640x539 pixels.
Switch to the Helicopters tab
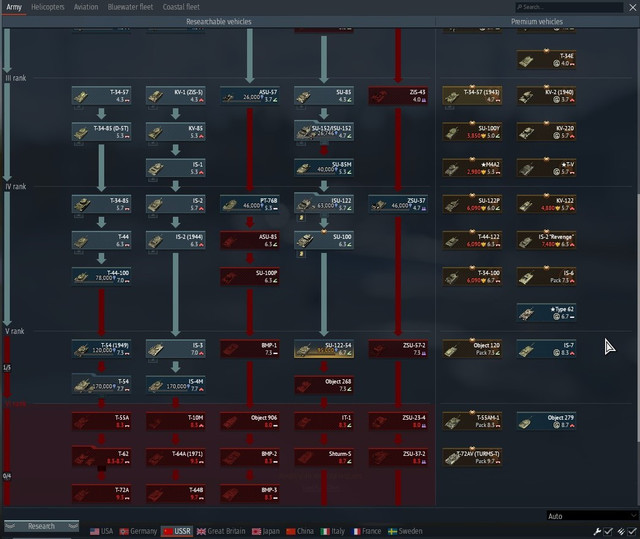tap(48, 7)
